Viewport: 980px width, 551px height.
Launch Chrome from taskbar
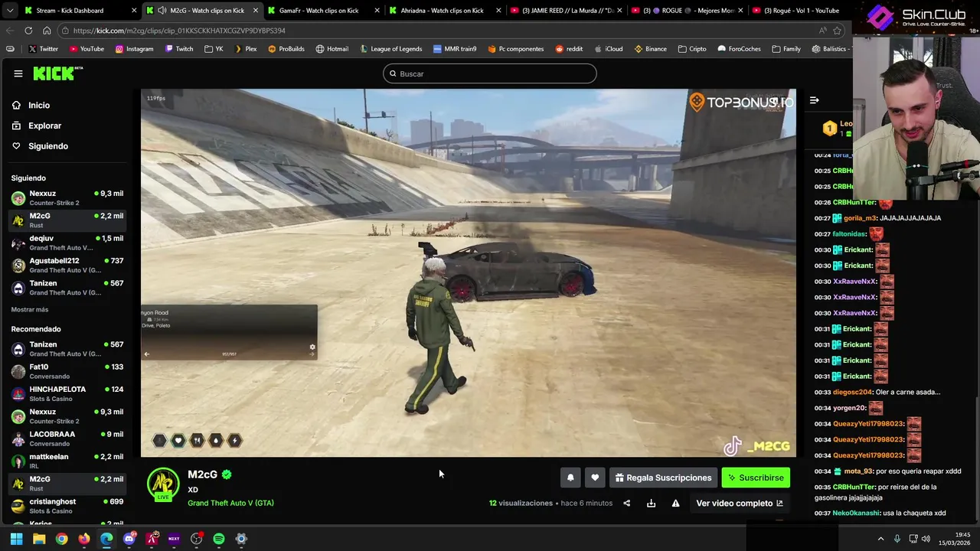[61, 539]
